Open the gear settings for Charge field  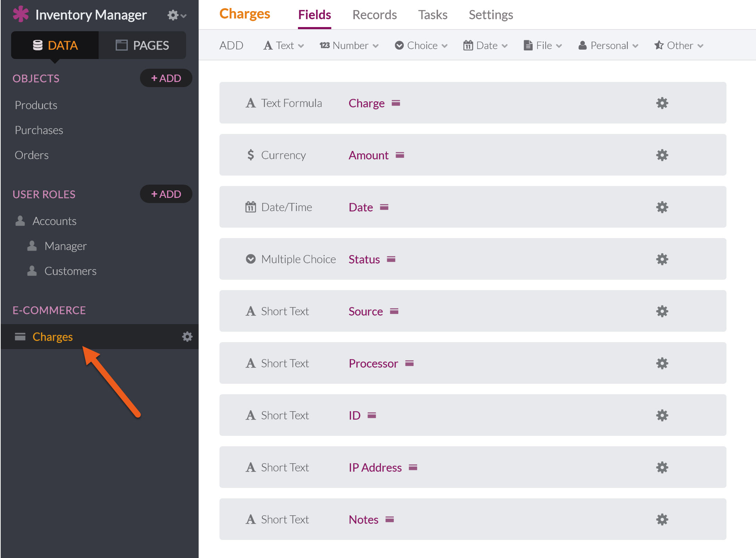pos(662,103)
